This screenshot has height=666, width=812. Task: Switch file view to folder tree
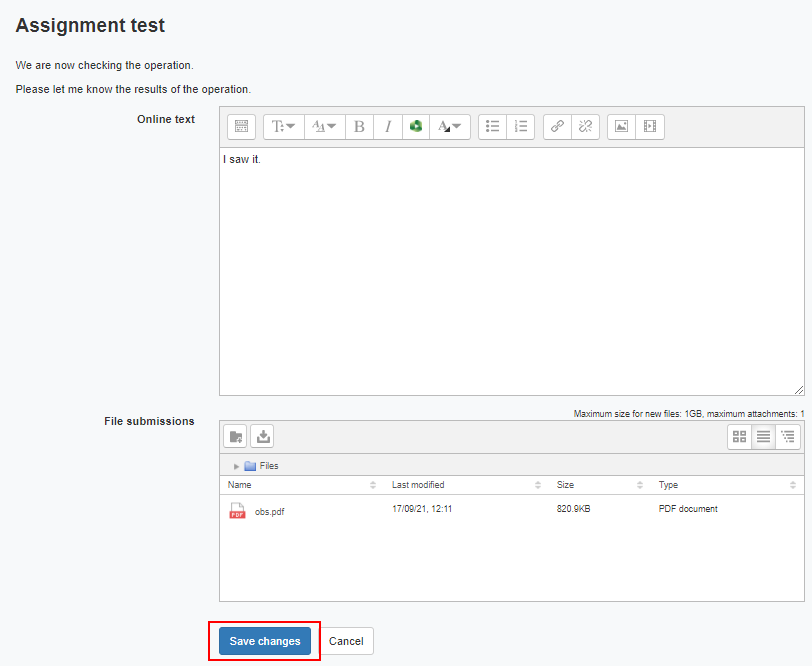(788, 436)
